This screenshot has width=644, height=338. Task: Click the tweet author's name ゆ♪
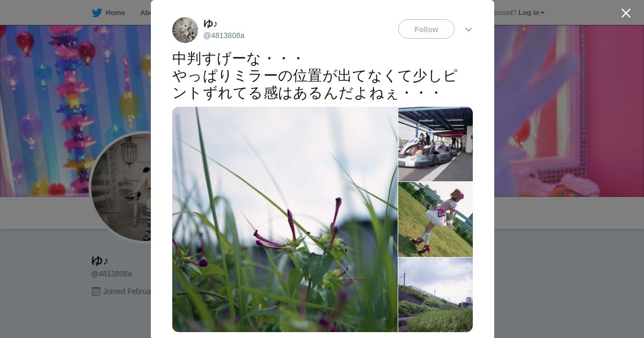(x=210, y=24)
